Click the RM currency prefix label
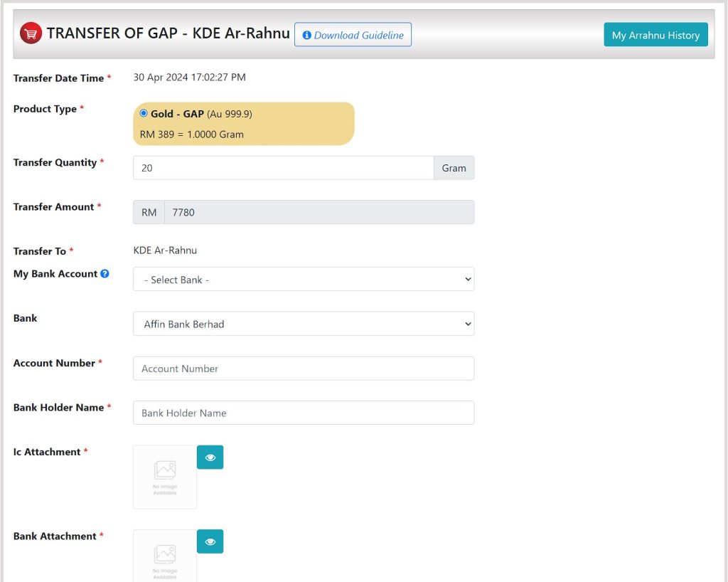Screen dimensions: 728x582 pos(149,212)
